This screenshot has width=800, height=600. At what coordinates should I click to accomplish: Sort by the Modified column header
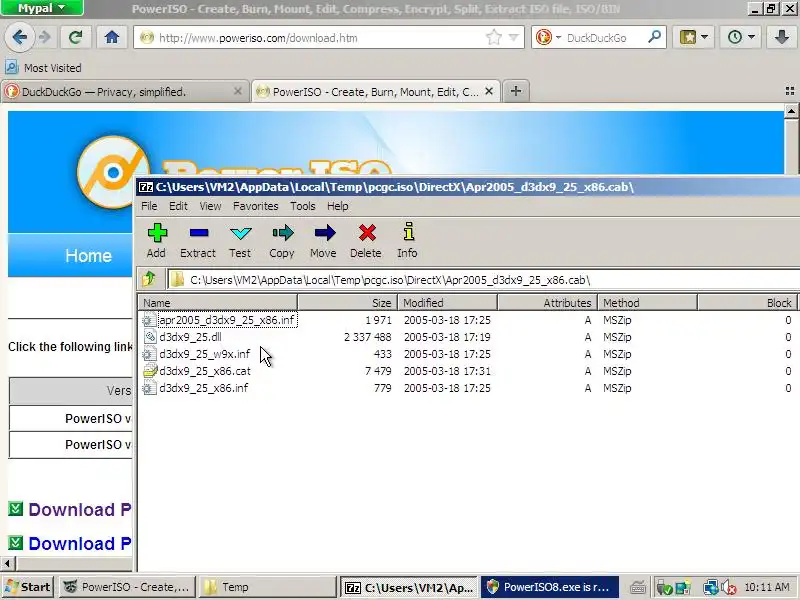[447, 303]
